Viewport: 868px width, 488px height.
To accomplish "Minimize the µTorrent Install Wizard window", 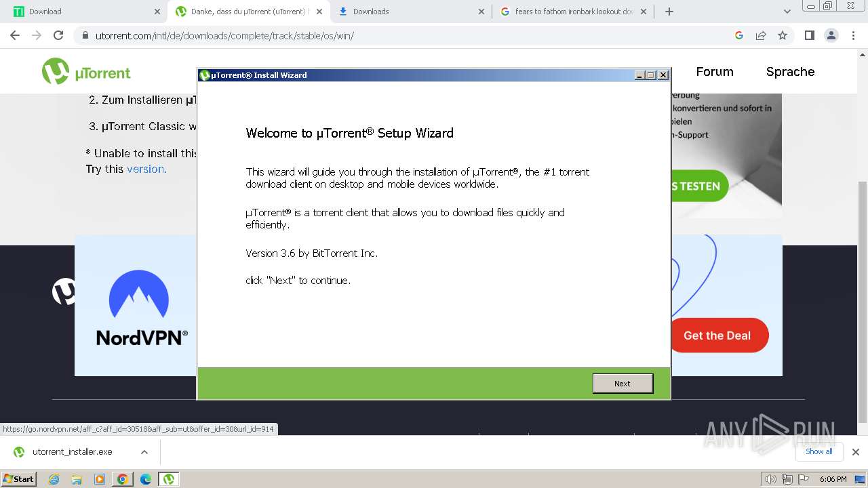I will click(639, 75).
